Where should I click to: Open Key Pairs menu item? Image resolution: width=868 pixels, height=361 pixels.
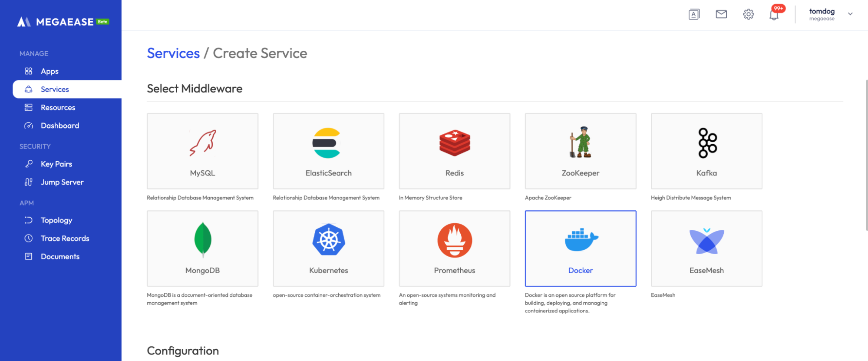(x=56, y=164)
